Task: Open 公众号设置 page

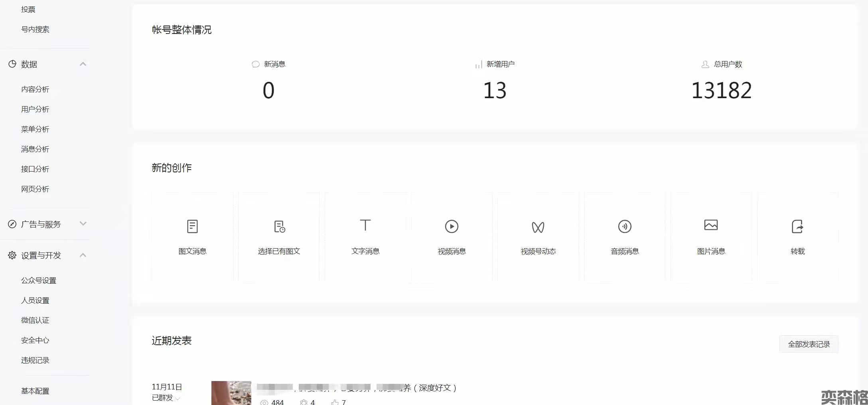Action: point(39,281)
